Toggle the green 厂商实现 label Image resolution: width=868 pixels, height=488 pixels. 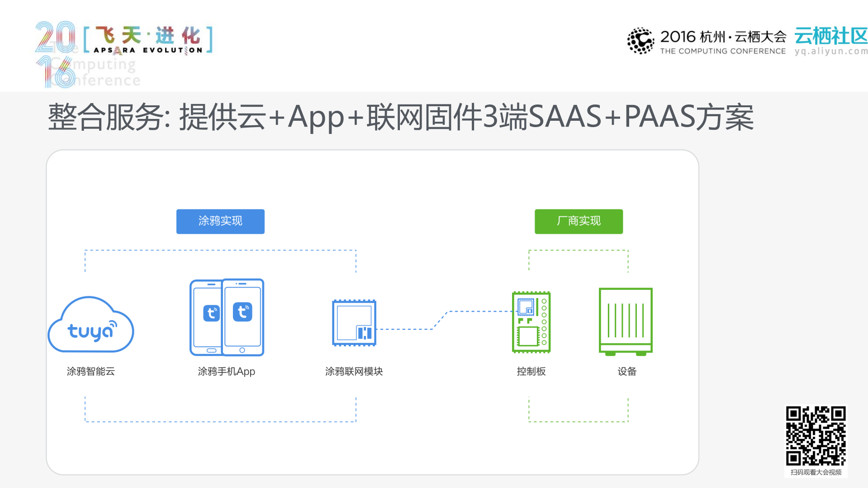(579, 221)
